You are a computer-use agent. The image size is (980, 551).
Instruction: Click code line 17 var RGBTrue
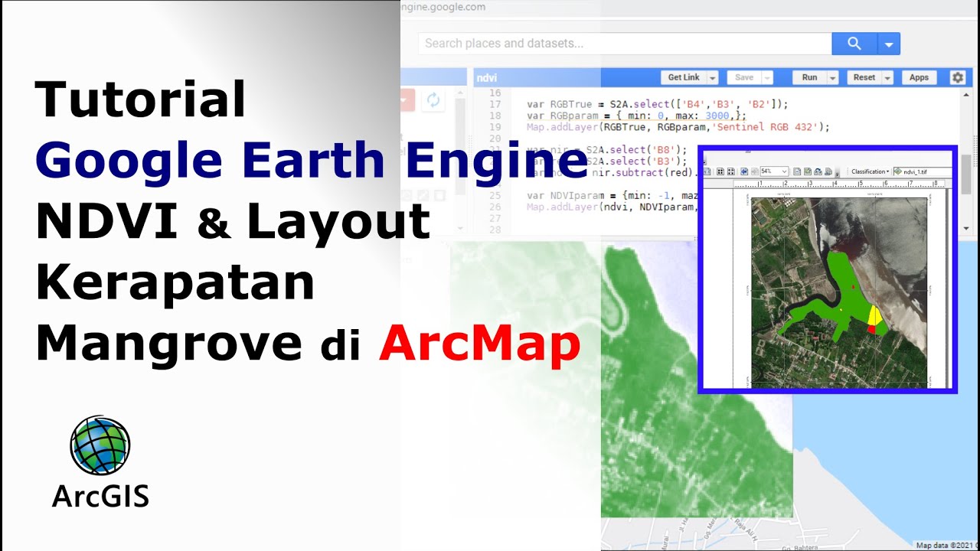657,104
